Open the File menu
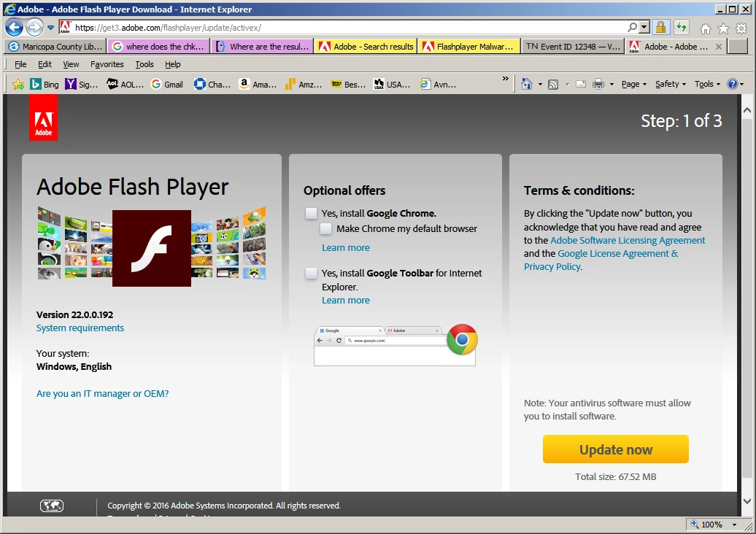 pos(20,64)
